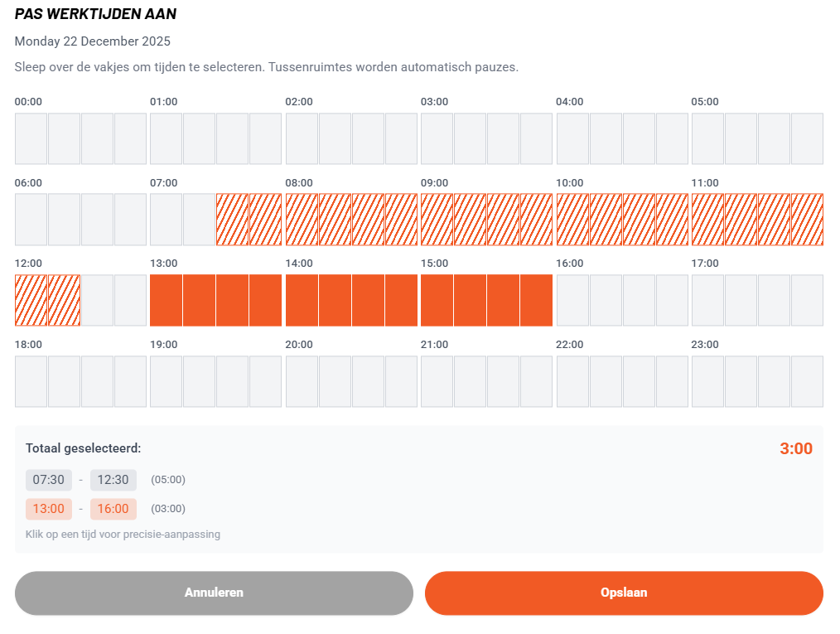Viewport: 840px width, 634px height.
Task: Click the 12:30 end time chip
Action: (x=113, y=480)
